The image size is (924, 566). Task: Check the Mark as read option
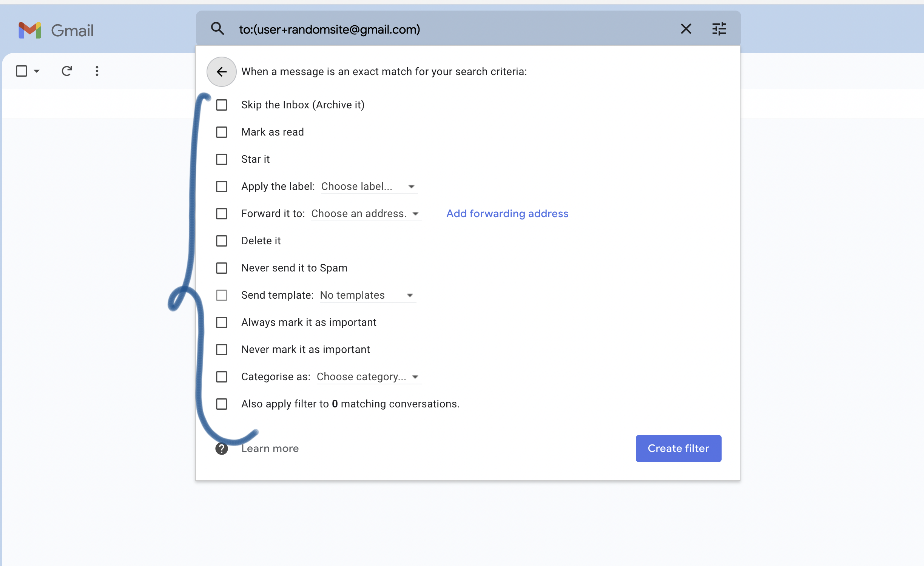pyautogui.click(x=222, y=132)
